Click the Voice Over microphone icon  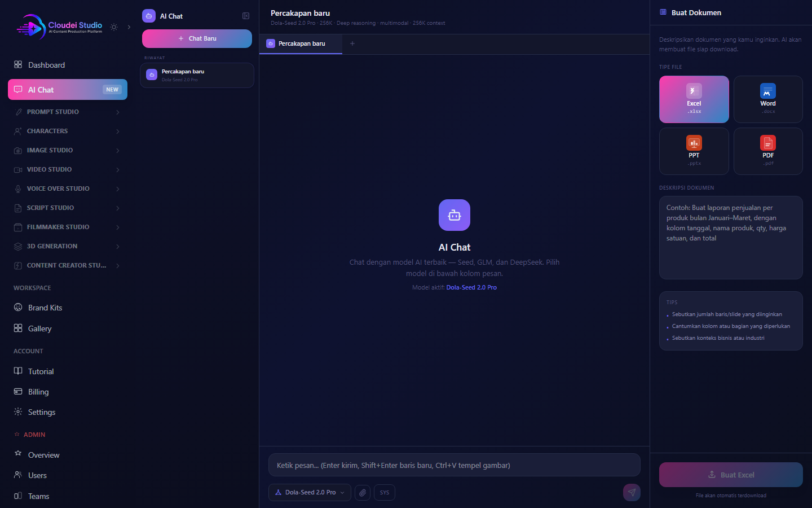click(18, 189)
